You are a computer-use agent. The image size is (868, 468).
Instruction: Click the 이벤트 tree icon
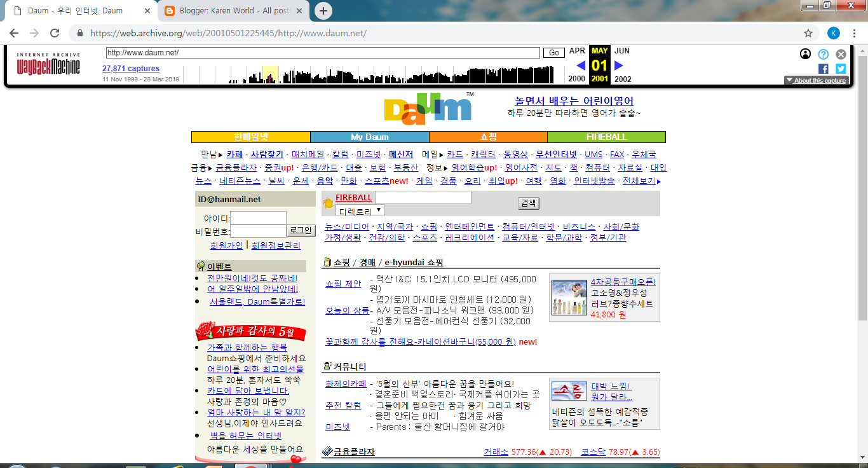coord(201,266)
